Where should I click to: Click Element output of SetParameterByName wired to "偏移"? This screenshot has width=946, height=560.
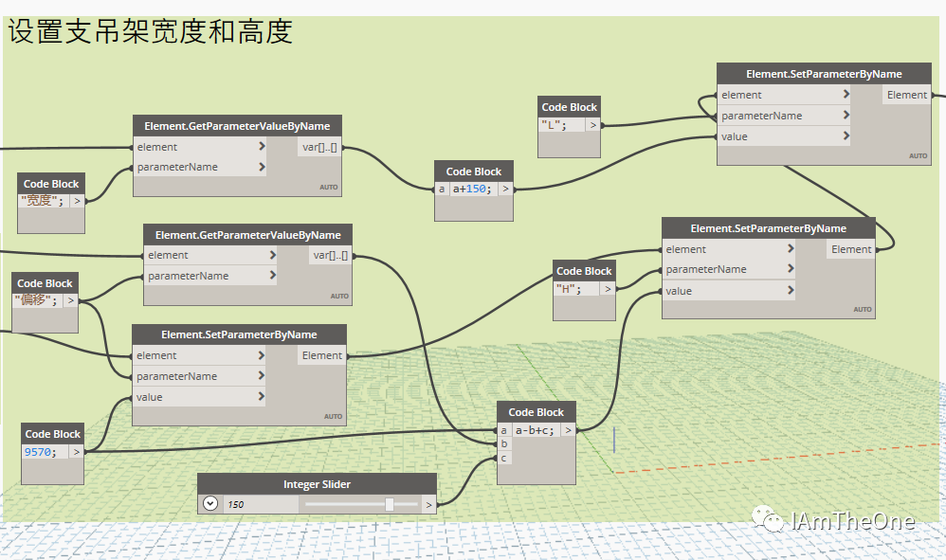tap(322, 355)
